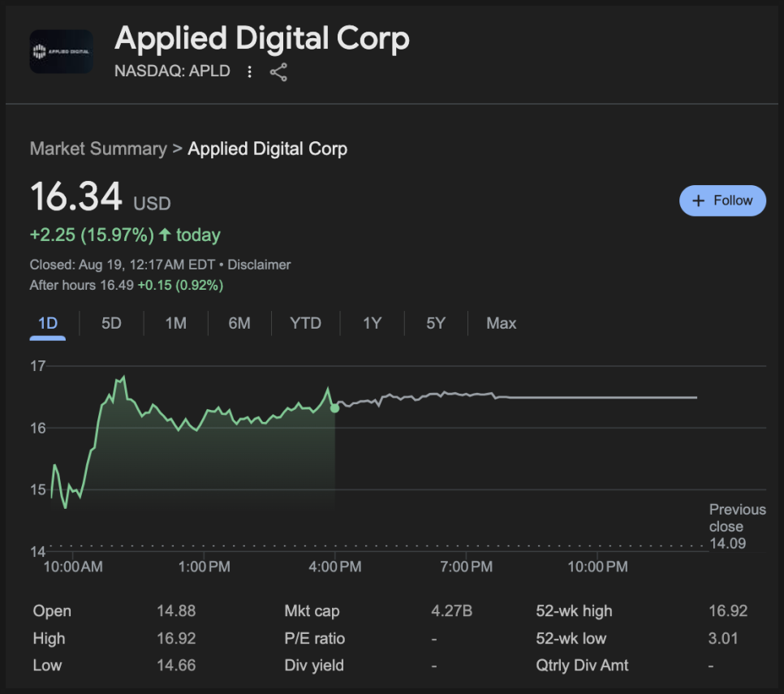Switch to the 5D chart range tab
The height and width of the screenshot is (694, 784).
pos(111,324)
